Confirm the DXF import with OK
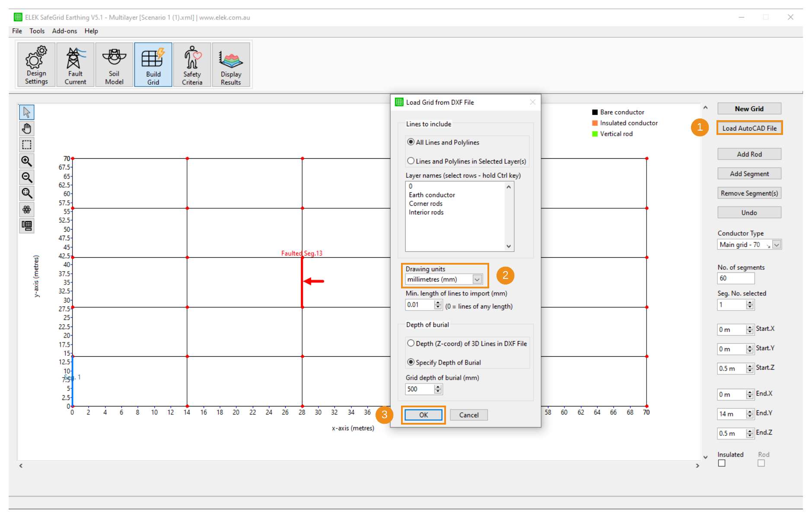The width and height of the screenshot is (812, 518). [x=423, y=414]
